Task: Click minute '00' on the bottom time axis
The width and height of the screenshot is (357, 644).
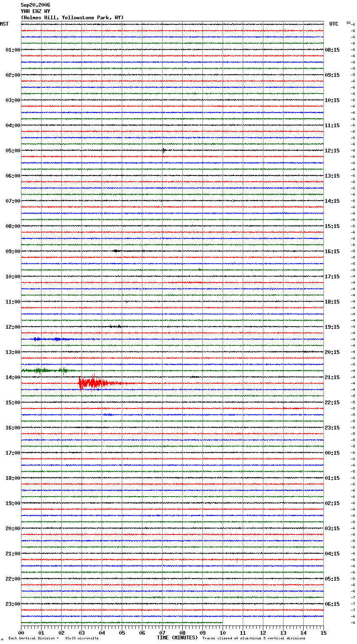Action: coord(21,633)
